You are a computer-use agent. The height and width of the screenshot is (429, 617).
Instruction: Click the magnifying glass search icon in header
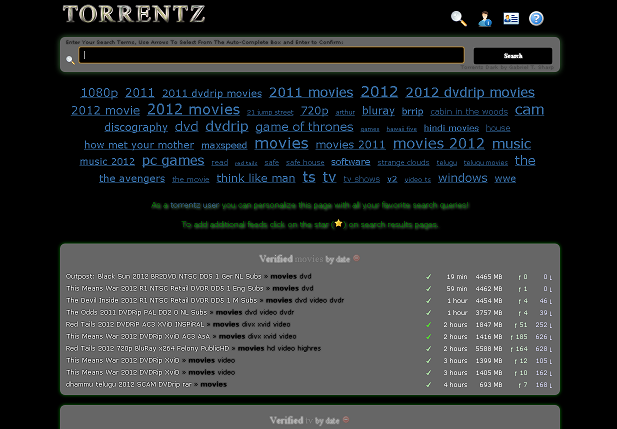(459, 18)
